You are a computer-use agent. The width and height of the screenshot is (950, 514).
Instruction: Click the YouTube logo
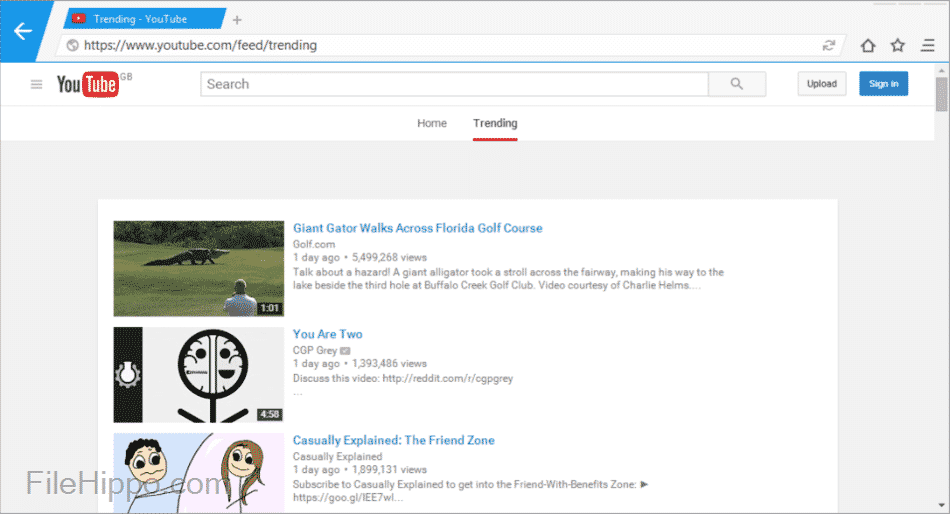click(x=88, y=85)
